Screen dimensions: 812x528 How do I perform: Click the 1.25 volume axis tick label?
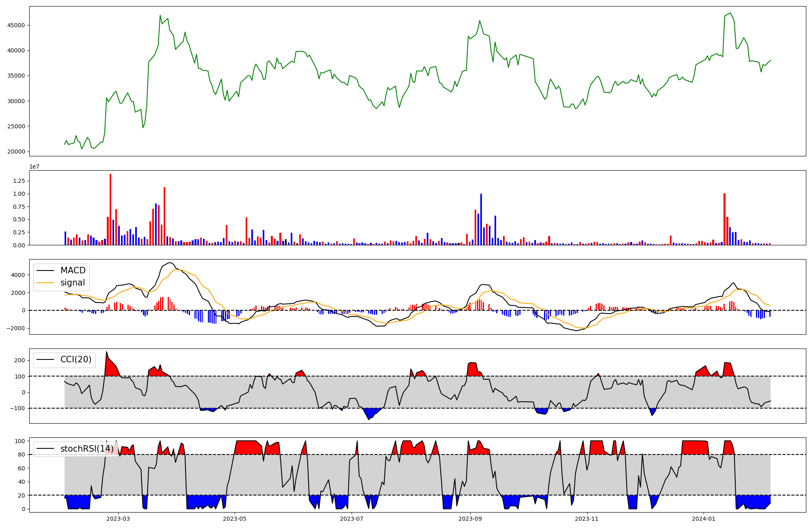(x=19, y=181)
